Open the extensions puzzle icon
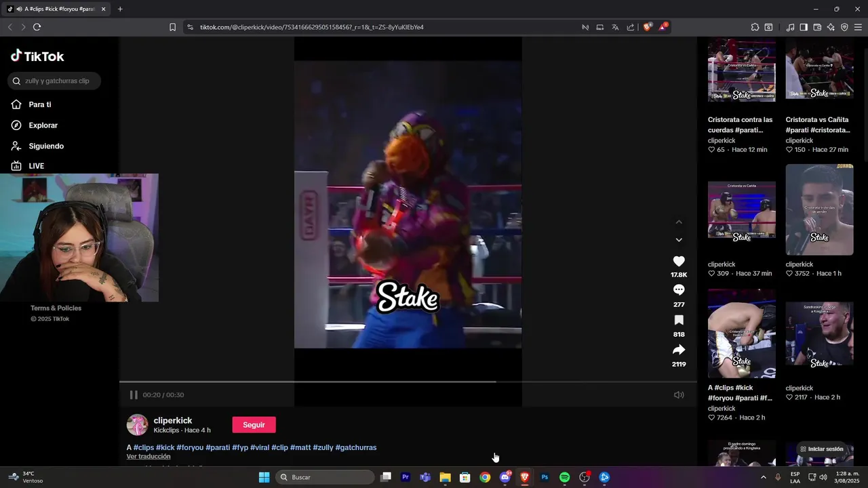The height and width of the screenshot is (488, 868). pyautogui.click(x=755, y=27)
